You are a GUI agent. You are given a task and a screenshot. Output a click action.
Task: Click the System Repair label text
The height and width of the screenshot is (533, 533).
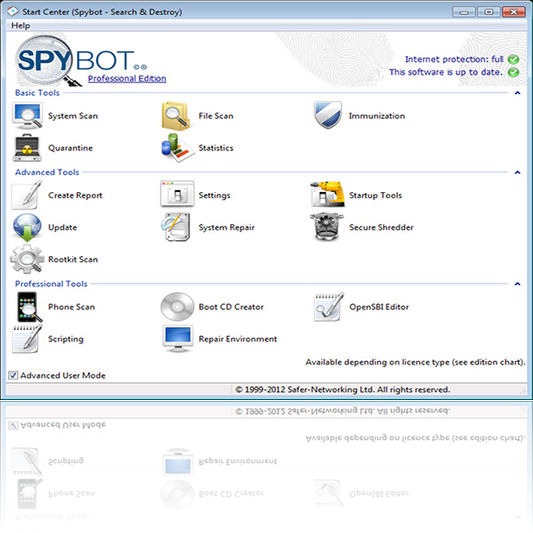coord(226,227)
